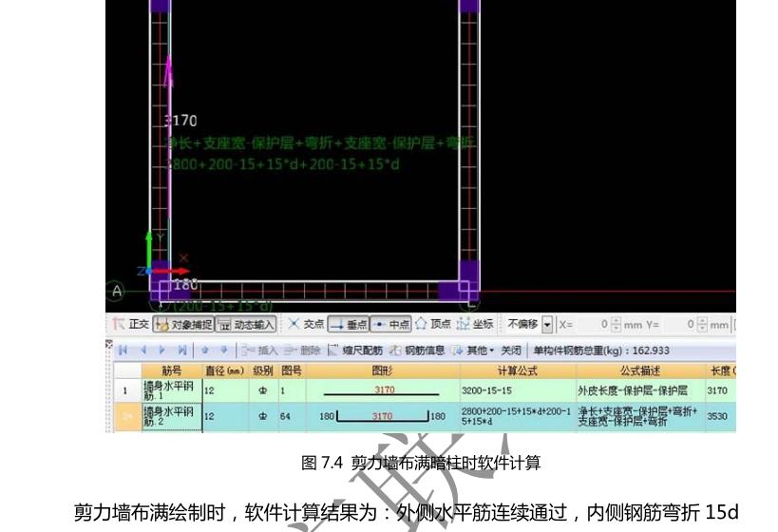
Task: Click 插入 insert row button
Action: tap(259, 351)
